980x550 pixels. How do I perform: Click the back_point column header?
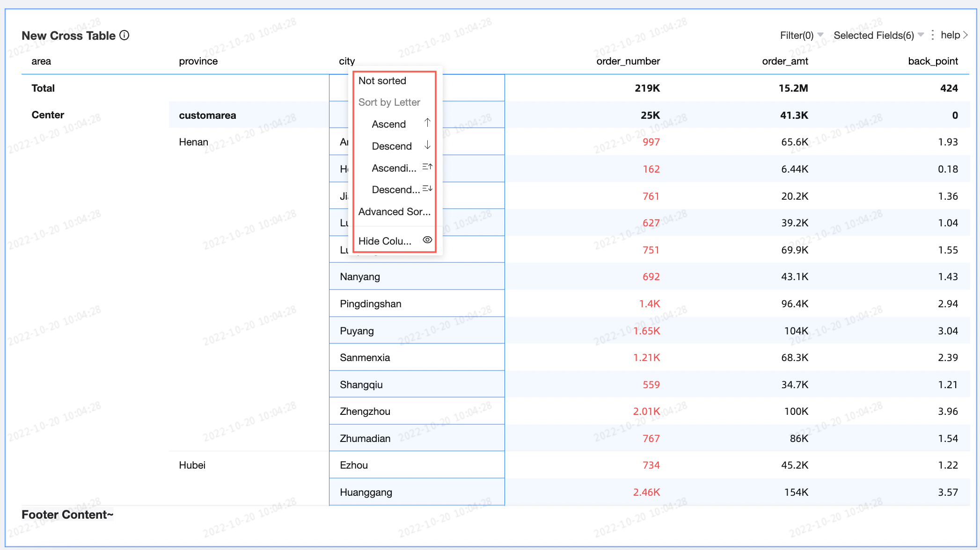coord(933,61)
